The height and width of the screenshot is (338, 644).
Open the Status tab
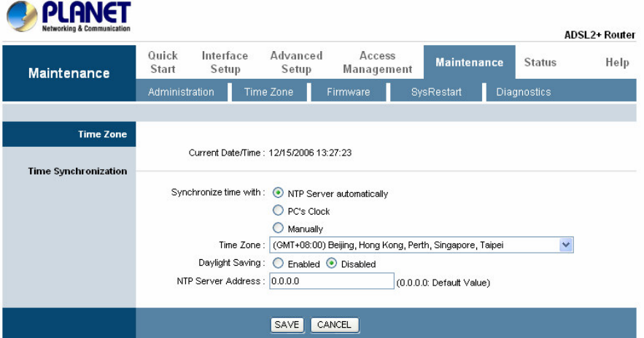point(540,63)
